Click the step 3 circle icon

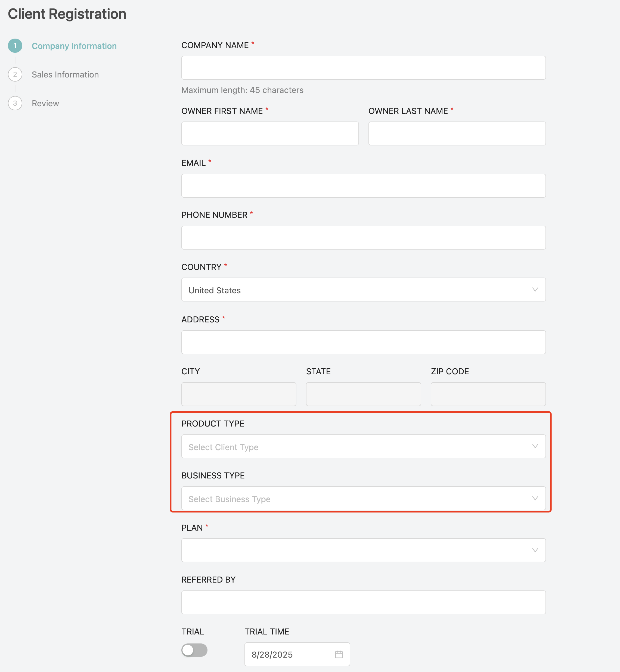pyautogui.click(x=15, y=103)
